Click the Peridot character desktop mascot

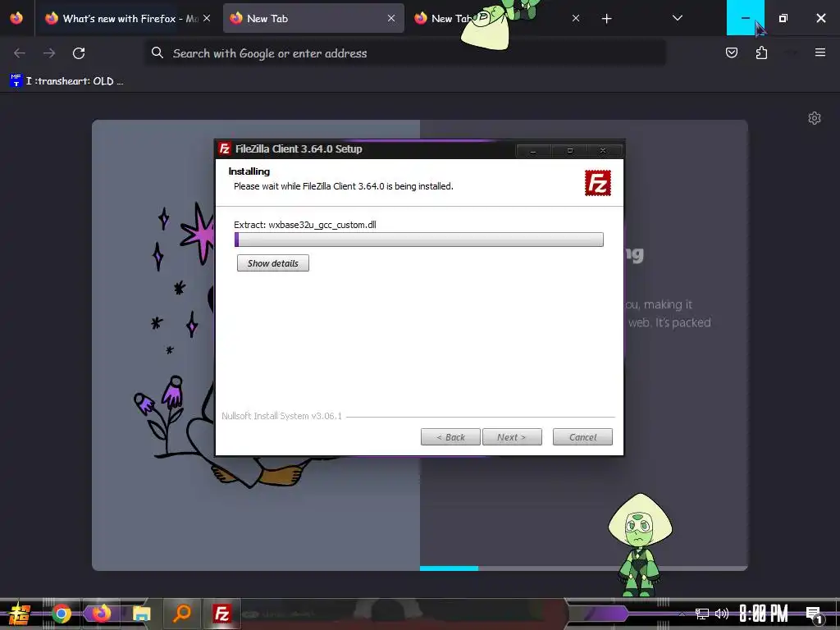tap(640, 545)
